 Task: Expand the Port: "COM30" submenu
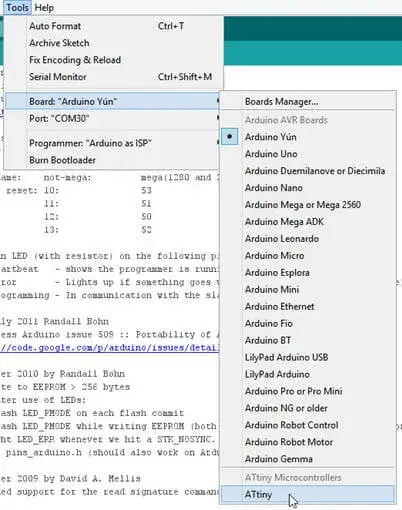[112, 118]
